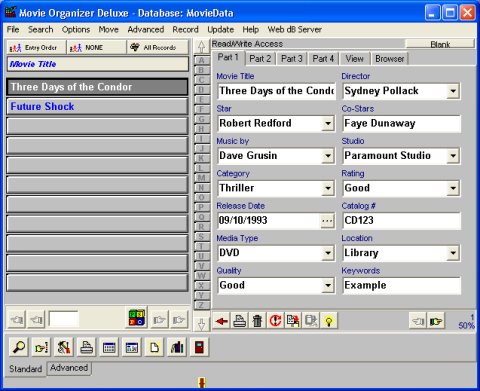Open the Advanced menu
Viewport: 480px width, 391px height.
[146, 29]
